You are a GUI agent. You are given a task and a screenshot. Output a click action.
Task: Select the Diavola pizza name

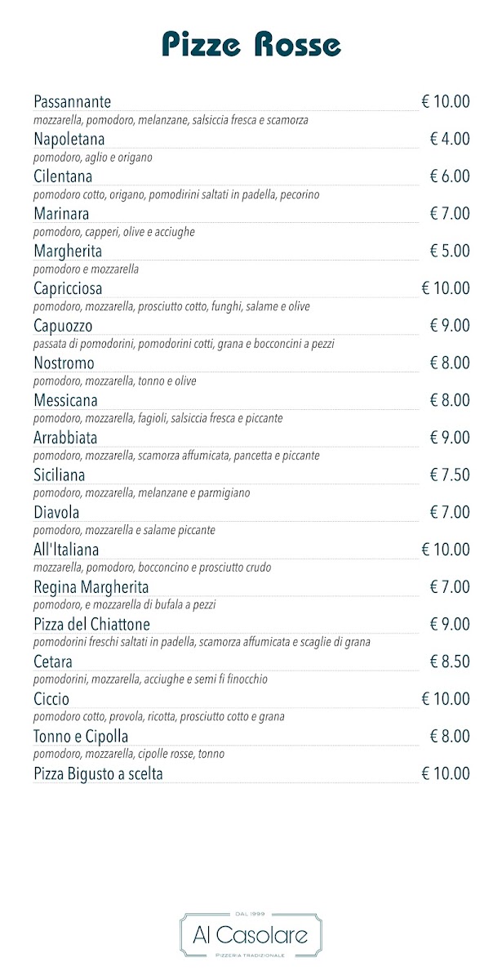56,513
